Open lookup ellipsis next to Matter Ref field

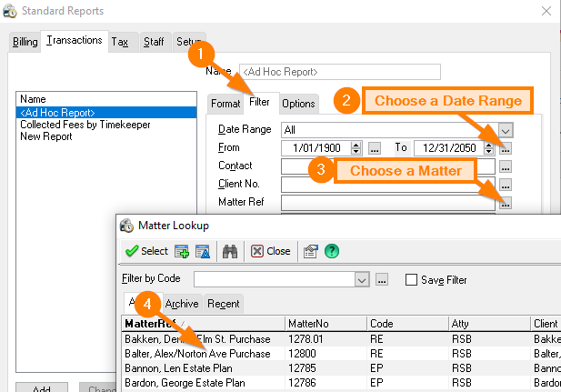point(506,203)
